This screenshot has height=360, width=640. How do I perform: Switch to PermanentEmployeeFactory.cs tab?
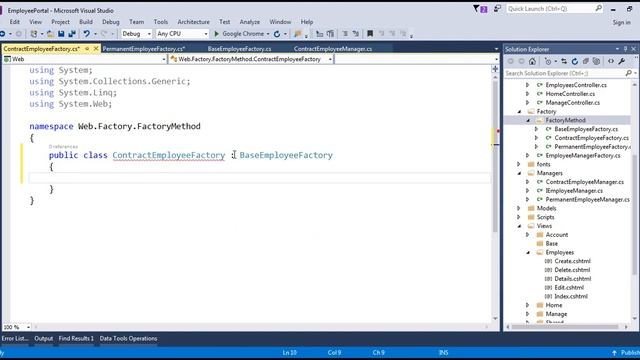point(144,49)
